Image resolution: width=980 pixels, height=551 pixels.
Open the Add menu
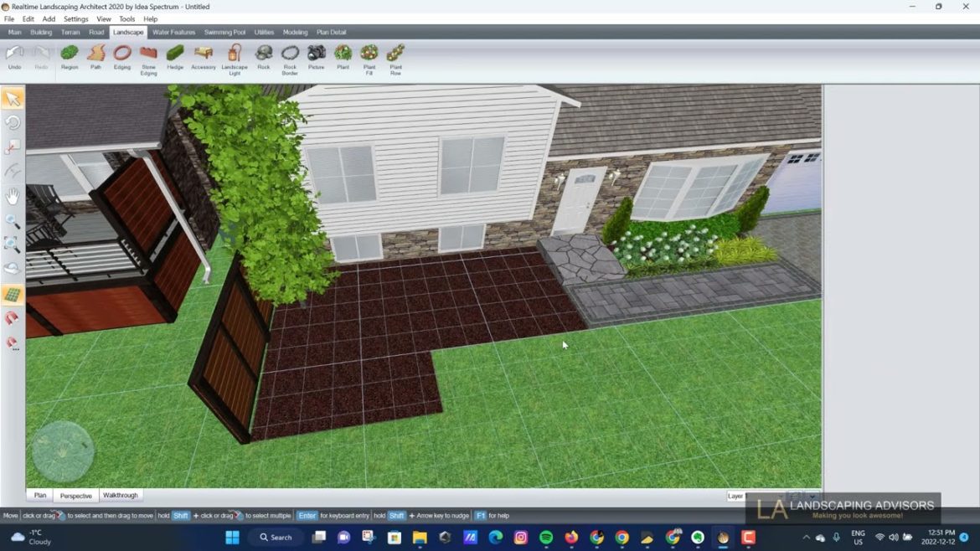(48, 18)
